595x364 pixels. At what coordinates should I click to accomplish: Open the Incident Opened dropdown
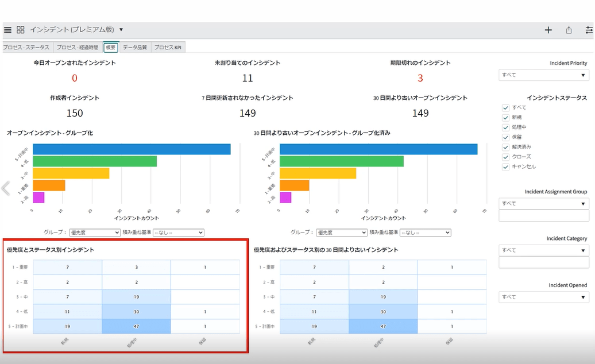pyautogui.click(x=543, y=297)
